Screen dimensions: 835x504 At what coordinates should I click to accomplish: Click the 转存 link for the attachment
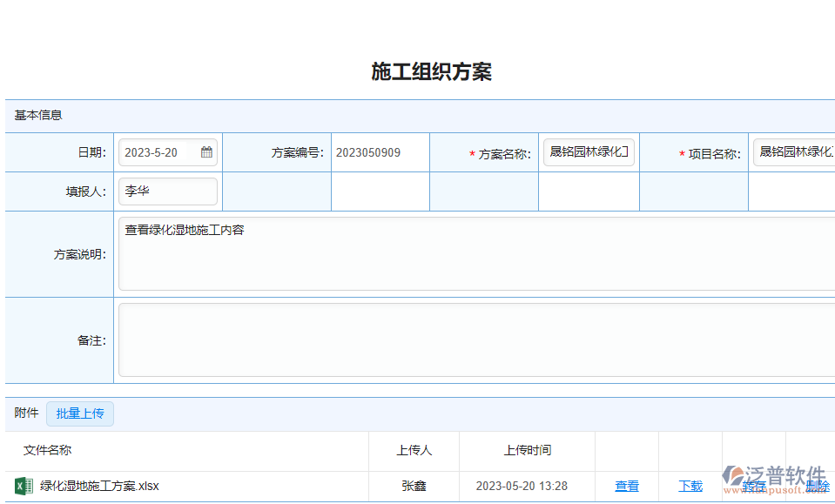pos(753,487)
